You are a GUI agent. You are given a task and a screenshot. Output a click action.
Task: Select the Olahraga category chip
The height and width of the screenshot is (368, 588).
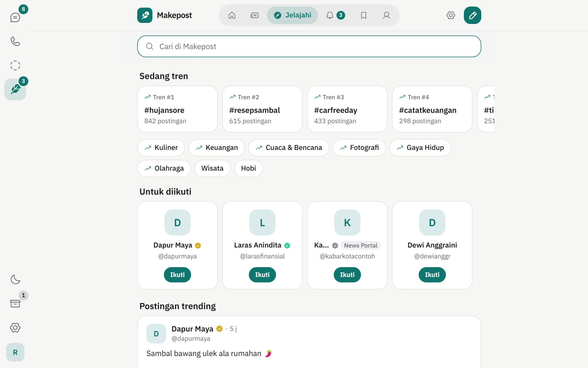(164, 168)
